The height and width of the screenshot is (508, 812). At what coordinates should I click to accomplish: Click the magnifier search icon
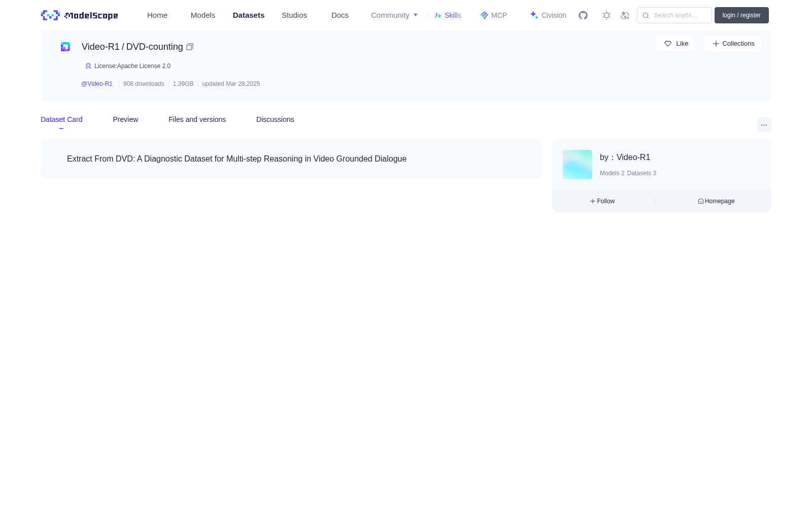(646, 15)
